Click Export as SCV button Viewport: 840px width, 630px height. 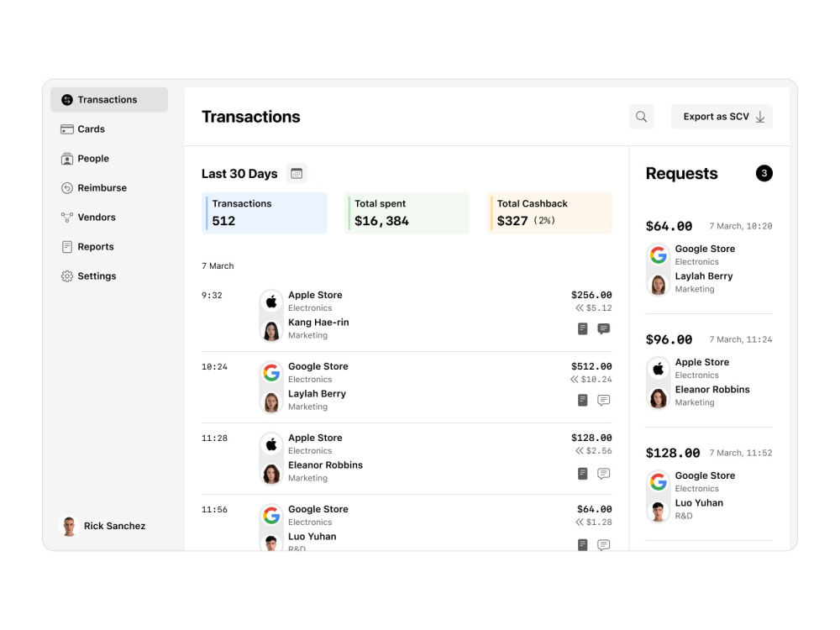click(x=721, y=116)
